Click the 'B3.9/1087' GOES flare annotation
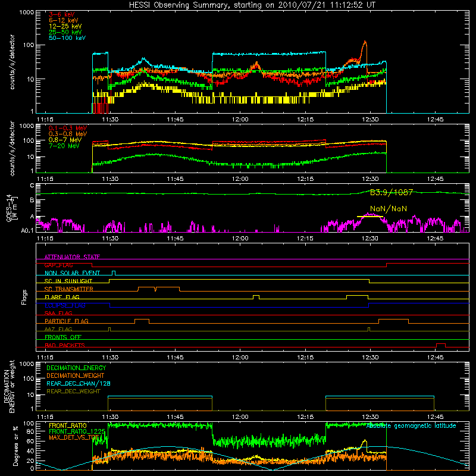Screen dimensions: 476x476 pyautogui.click(x=392, y=192)
